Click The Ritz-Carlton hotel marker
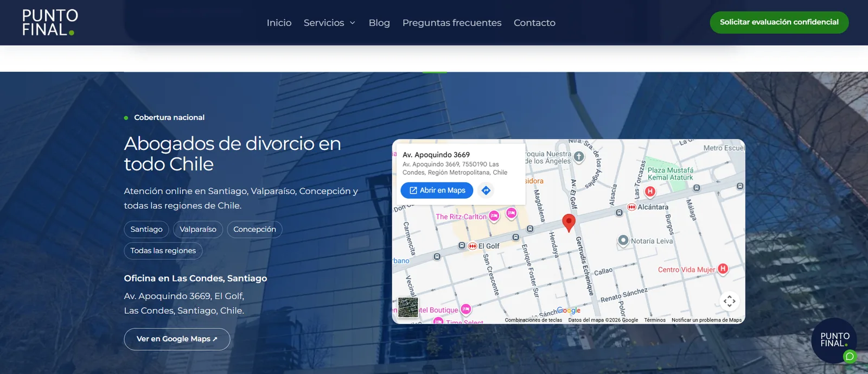Image resolution: width=868 pixels, height=374 pixels. click(494, 216)
